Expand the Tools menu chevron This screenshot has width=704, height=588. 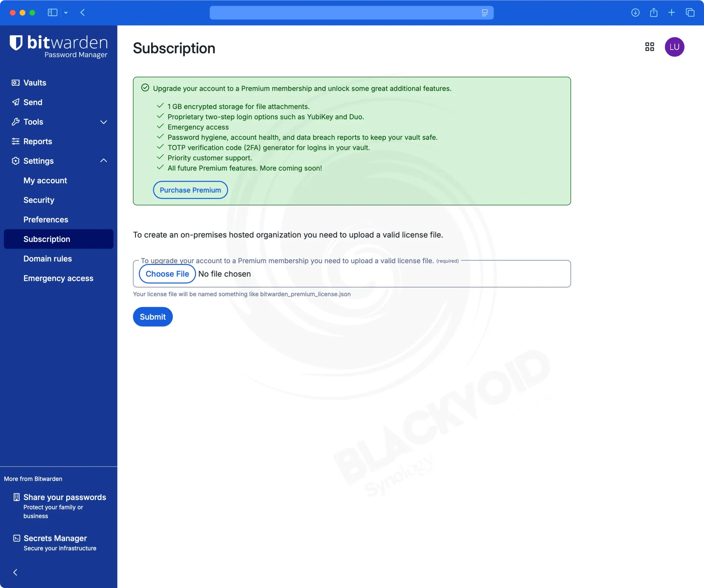(103, 122)
